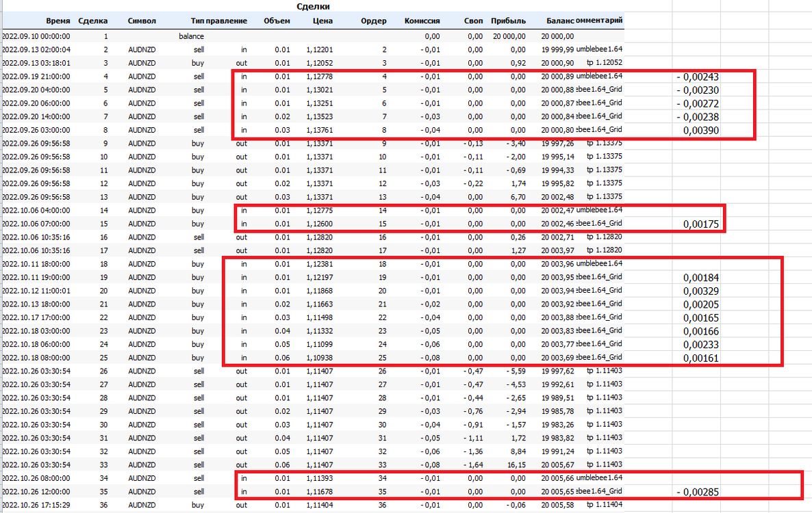Viewport: 812px width, 513px height.
Task: Select time cell 2022.09.10 00:00:00
Action: coord(36,36)
